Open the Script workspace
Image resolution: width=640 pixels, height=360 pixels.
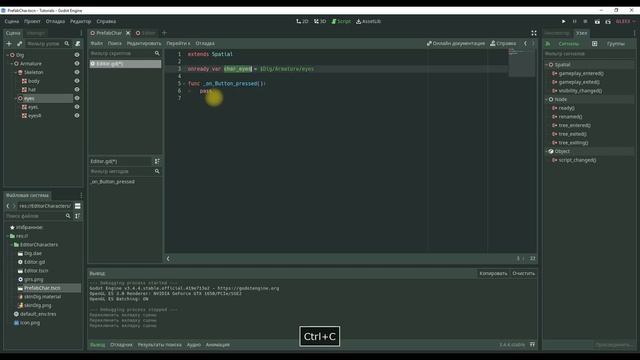tap(341, 21)
